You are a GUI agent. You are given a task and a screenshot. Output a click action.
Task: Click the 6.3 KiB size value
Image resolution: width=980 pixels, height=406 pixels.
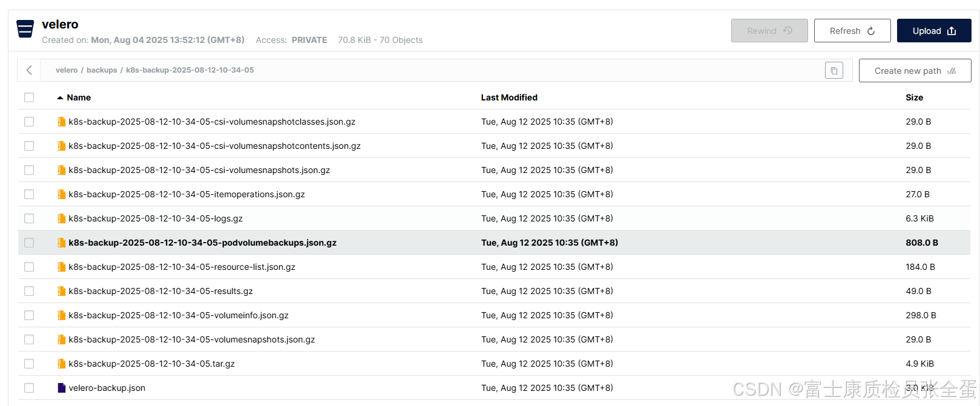[x=919, y=218]
